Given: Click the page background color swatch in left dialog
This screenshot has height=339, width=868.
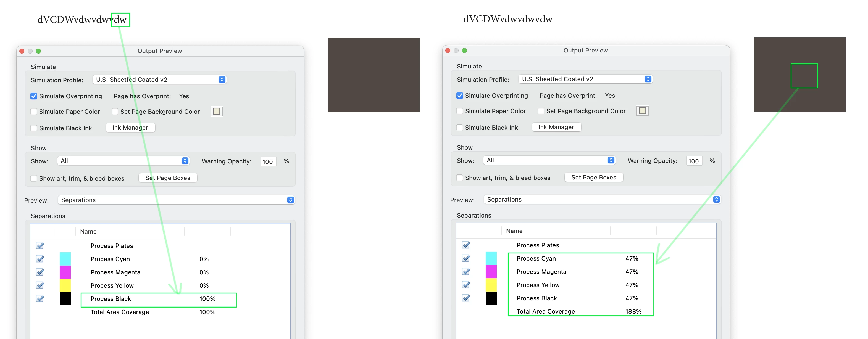Looking at the screenshot, I should click(216, 111).
